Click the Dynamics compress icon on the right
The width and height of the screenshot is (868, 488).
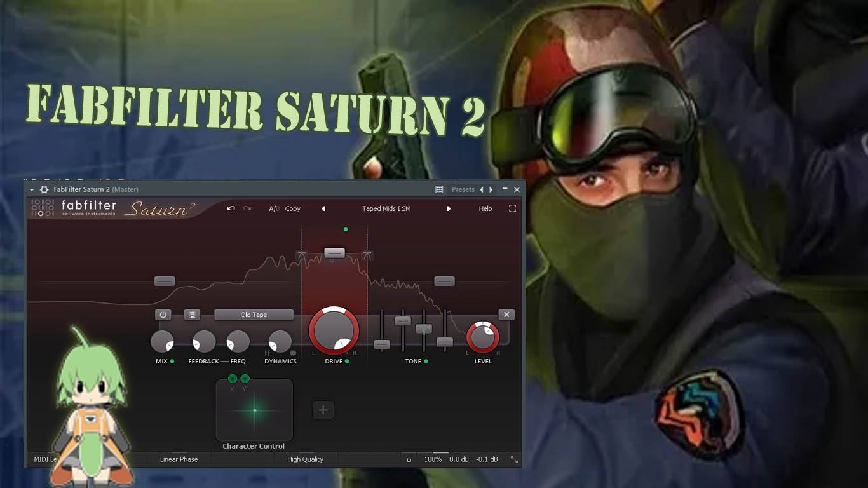293,353
